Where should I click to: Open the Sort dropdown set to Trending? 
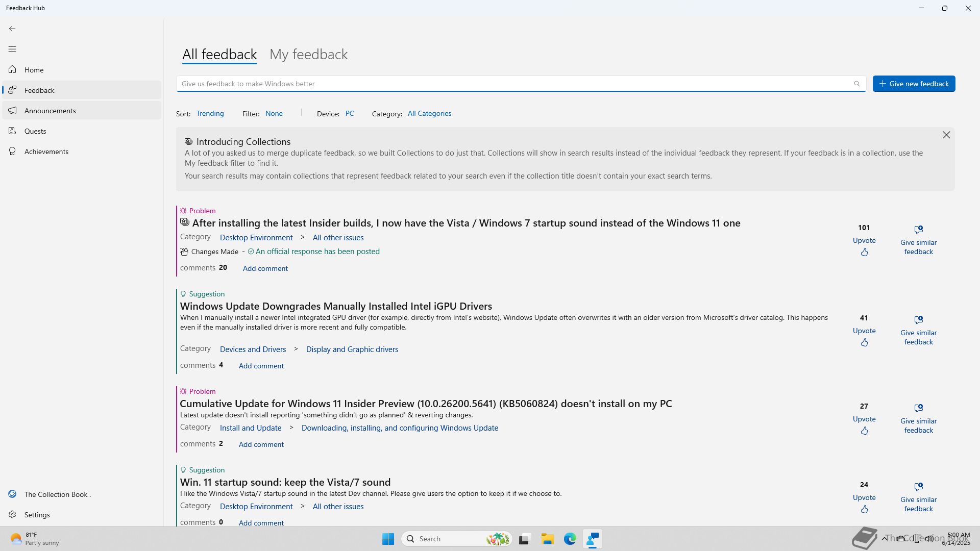[210, 113]
